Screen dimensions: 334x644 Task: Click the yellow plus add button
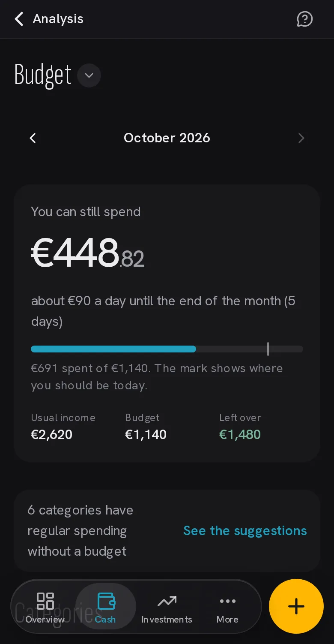pos(296,606)
